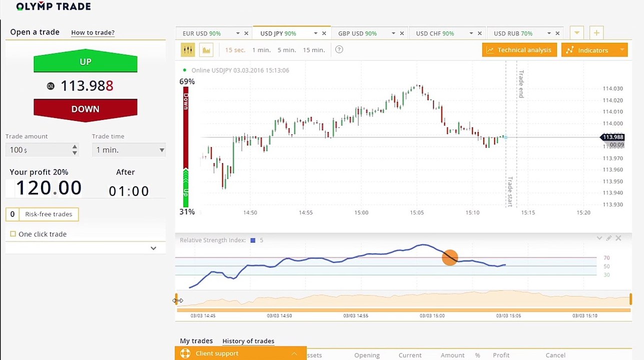Screen dimensions: 644x360
Task: Open Client support chat
Action: pos(241,353)
